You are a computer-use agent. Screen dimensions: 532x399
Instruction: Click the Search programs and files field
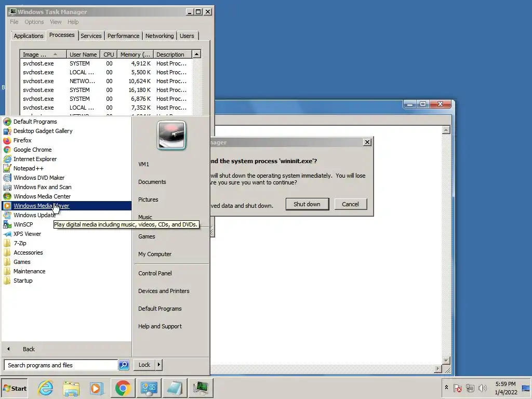point(61,365)
